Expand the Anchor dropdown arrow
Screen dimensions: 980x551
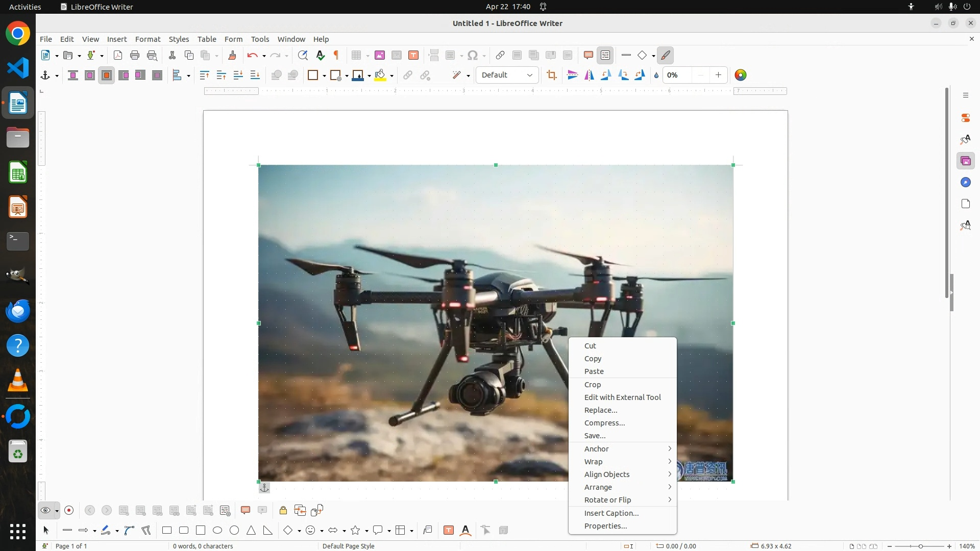coord(57,76)
